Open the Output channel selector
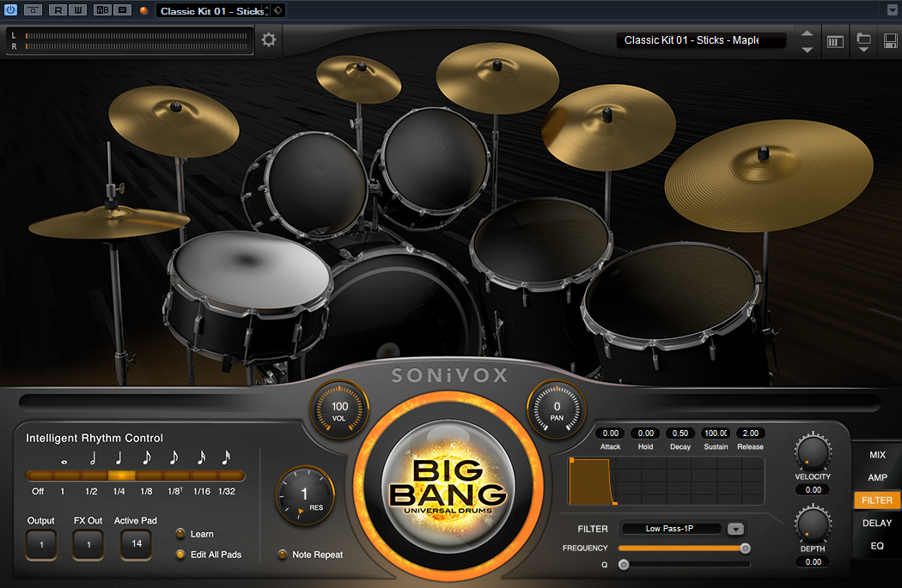The image size is (902, 588). coord(41,544)
